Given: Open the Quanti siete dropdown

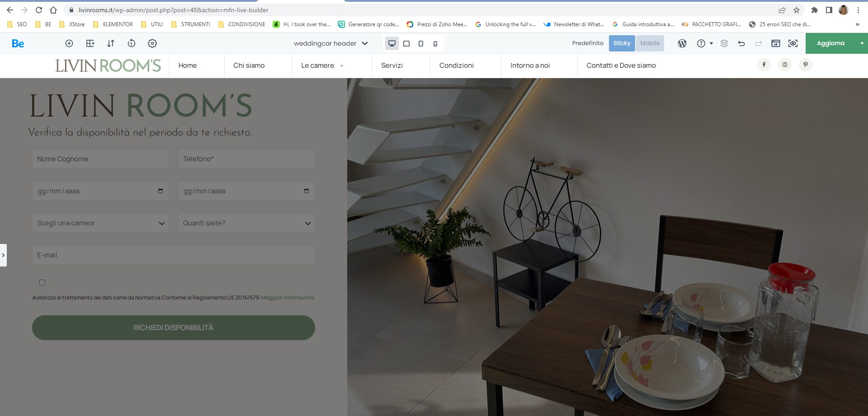Looking at the screenshot, I should pos(246,223).
